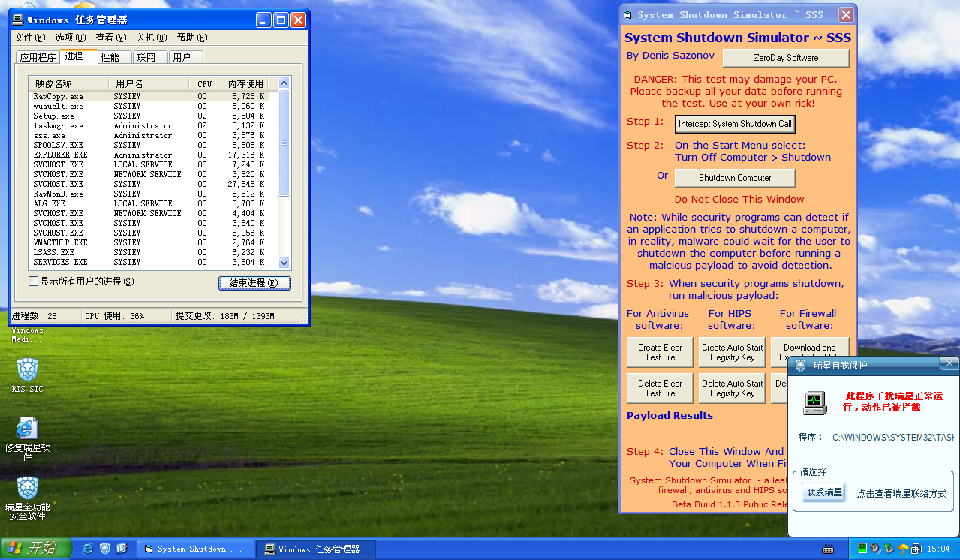Click the keyboard language bar icon
The image size is (960, 560).
point(829,549)
